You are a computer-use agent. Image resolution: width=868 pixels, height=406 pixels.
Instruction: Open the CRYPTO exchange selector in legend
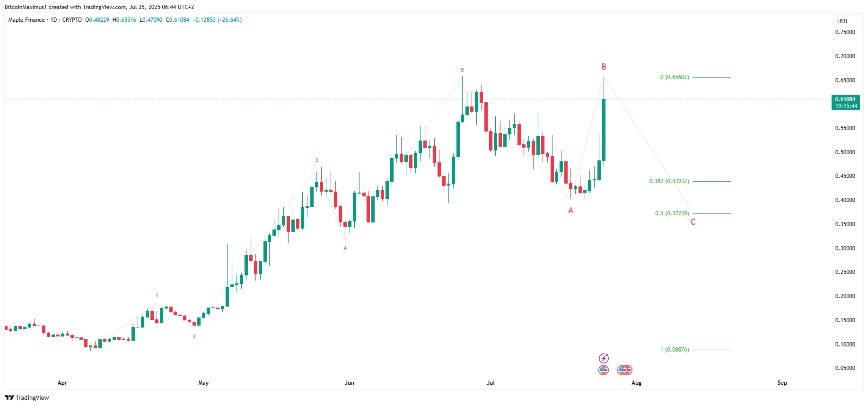click(73, 20)
